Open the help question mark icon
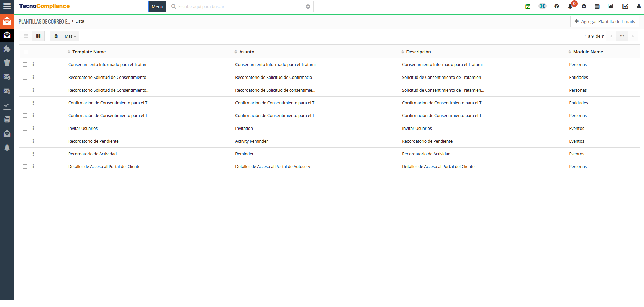The height and width of the screenshot is (307, 644). 557,6
